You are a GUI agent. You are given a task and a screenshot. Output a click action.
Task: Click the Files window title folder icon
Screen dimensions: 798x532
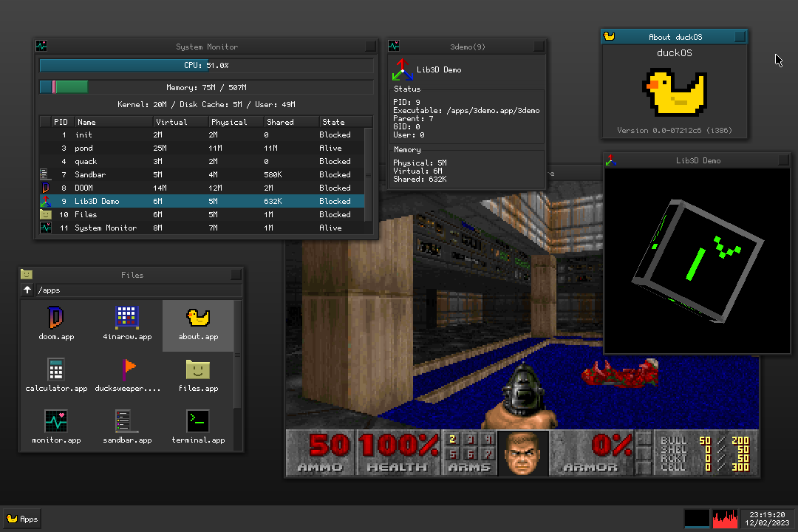[x=27, y=274]
